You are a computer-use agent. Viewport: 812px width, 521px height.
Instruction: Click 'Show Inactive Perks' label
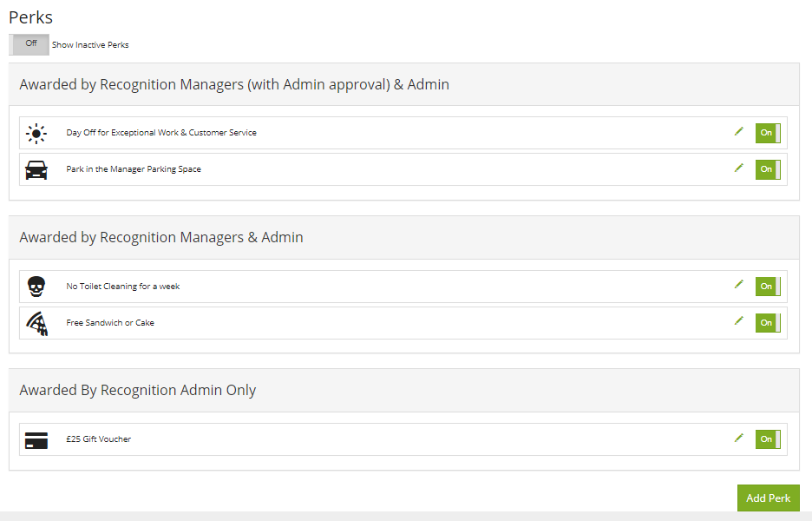point(90,45)
